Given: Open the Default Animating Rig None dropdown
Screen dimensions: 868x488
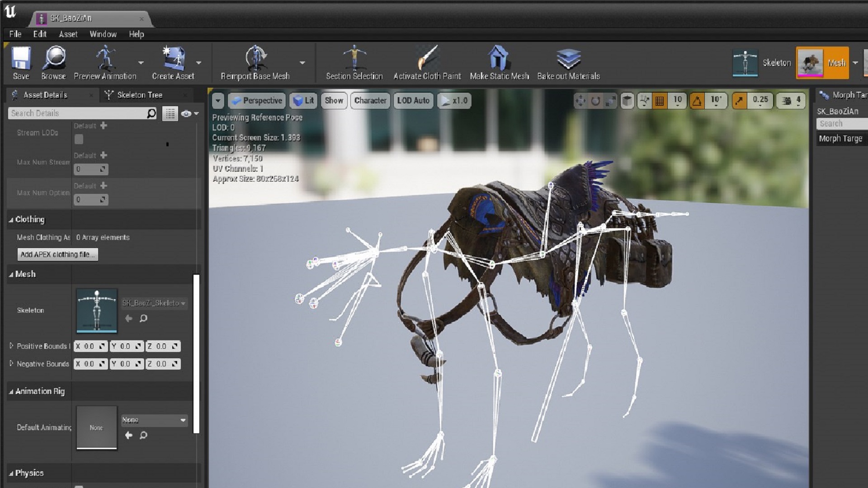Looking at the screenshot, I should (x=154, y=420).
